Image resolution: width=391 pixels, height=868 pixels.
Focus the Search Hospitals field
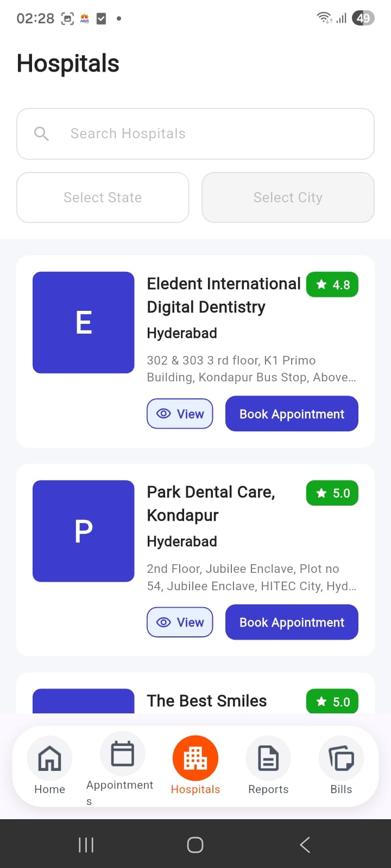(206, 133)
